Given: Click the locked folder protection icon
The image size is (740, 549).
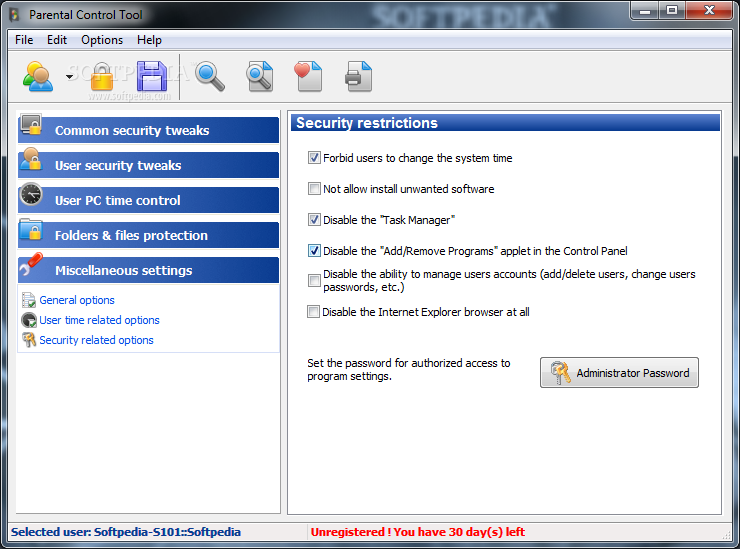Looking at the screenshot, I should [31, 229].
